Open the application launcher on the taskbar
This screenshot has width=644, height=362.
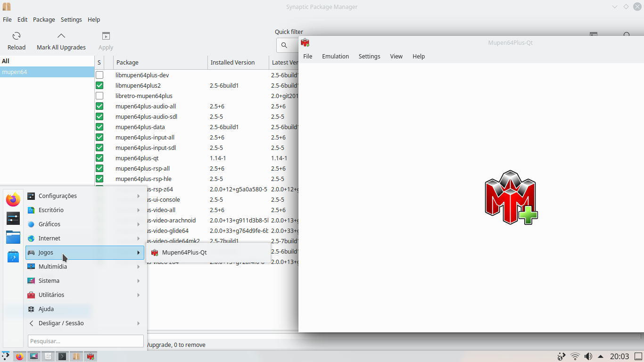click(6, 356)
